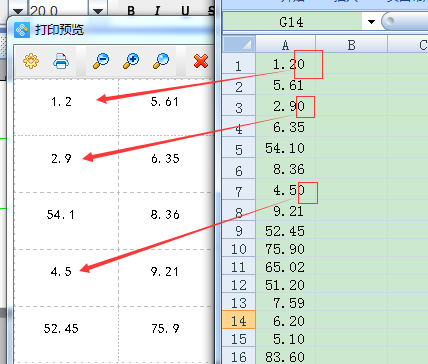Select row 14 header
Image resolution: width=428 pixels, height=364 pixels.
coord(239,320)
